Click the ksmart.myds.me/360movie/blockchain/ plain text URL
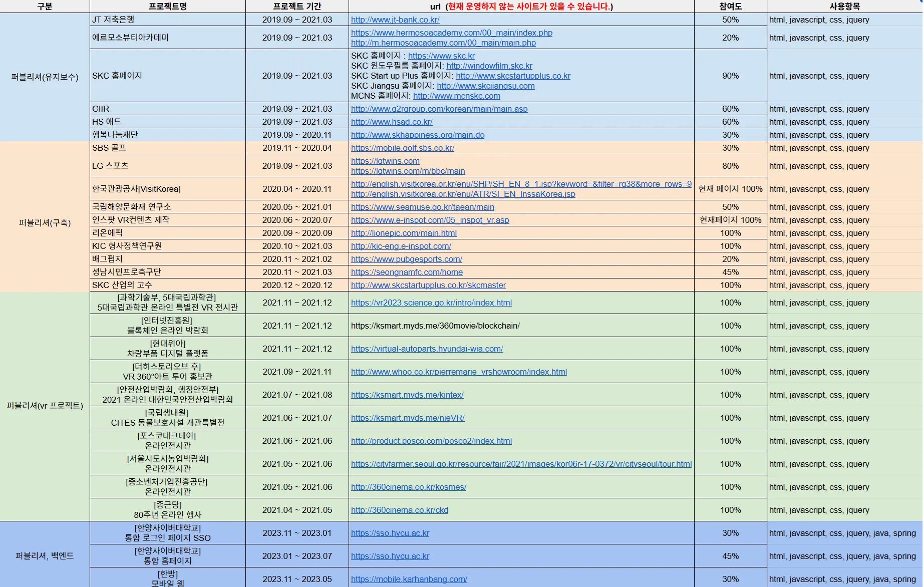Image resolution: width=924 pixels, height=587 pixels. [x=435, y=326]
